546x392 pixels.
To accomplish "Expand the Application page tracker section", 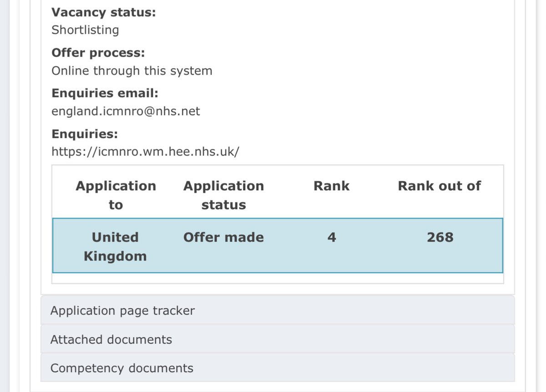I will point(278,311).
